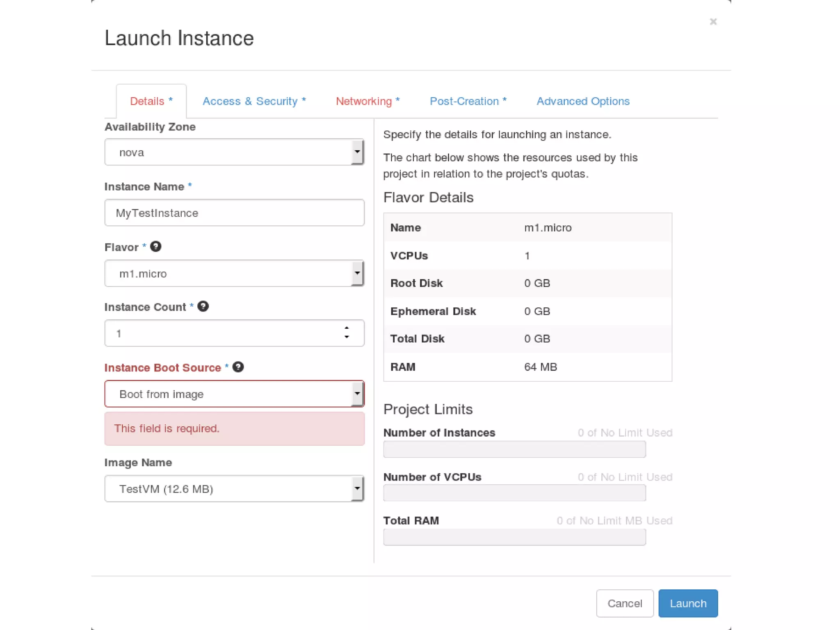
Task: Click the Flavor help question-mark icon
Action: [x=155, y=247]
